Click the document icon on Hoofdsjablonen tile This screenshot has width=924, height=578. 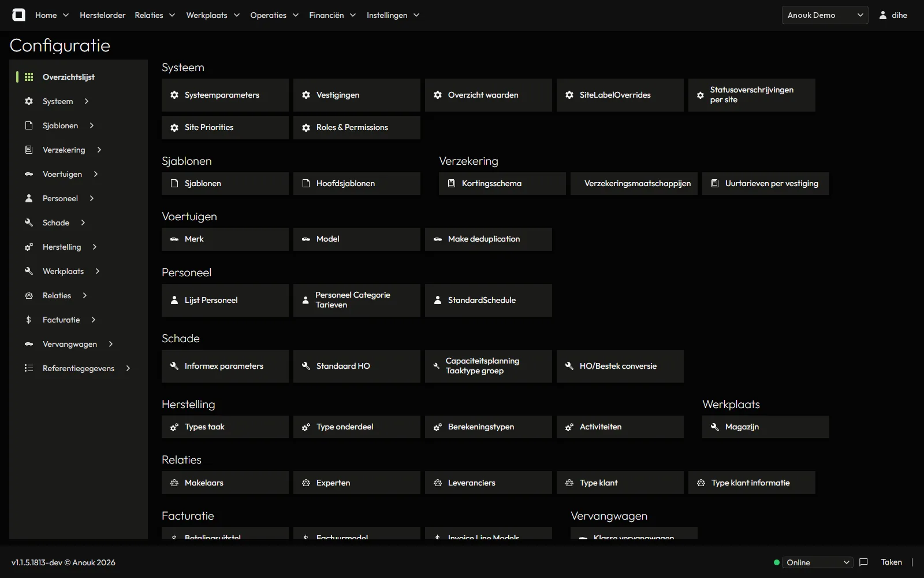(306, 183)
